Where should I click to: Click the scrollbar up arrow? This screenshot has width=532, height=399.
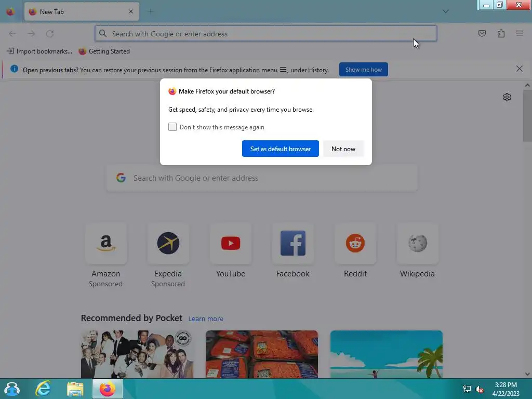[x=527, y=85]
